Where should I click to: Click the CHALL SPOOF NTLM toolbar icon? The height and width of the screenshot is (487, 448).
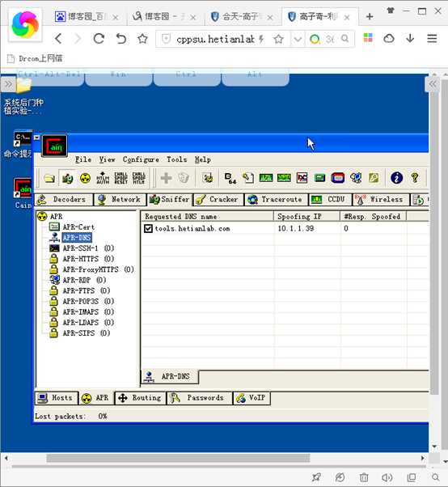tap(139, 178)
